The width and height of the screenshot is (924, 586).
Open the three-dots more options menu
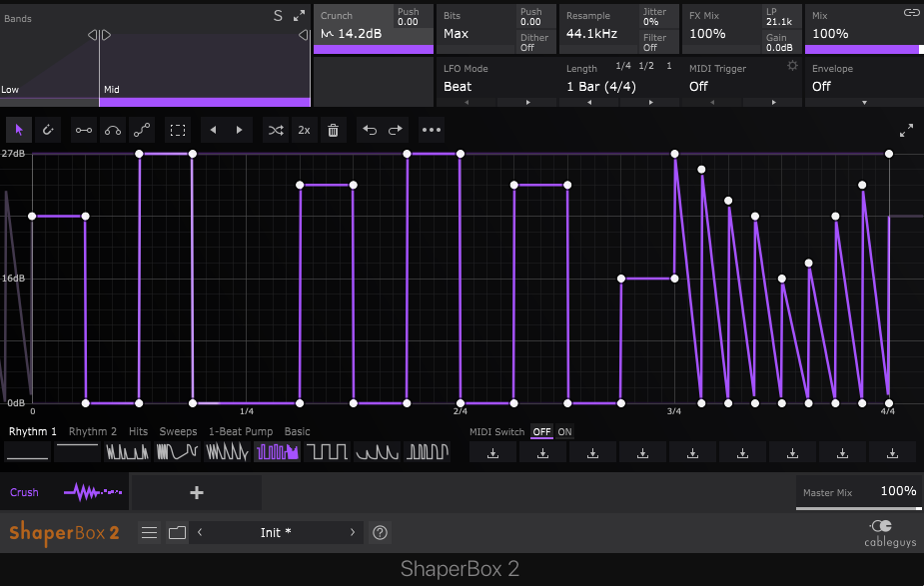[432, 130]
